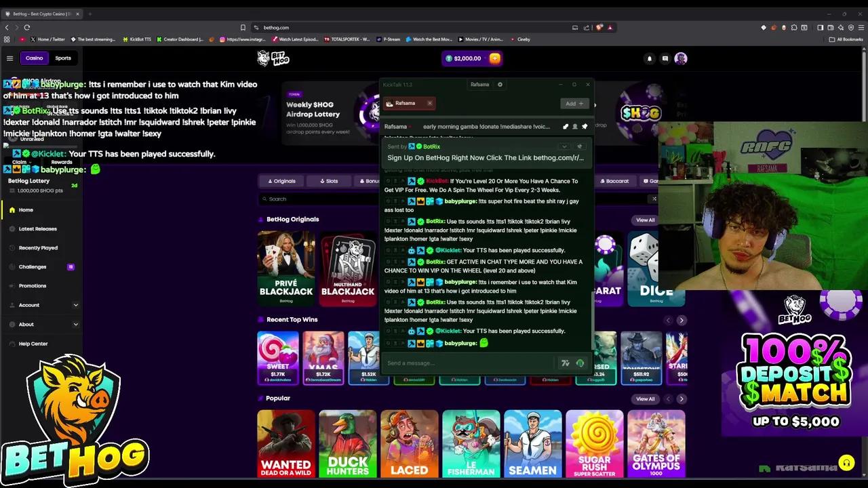Open the support headset button
Viewport: 868px width, 488px height.
pos(846,464)
